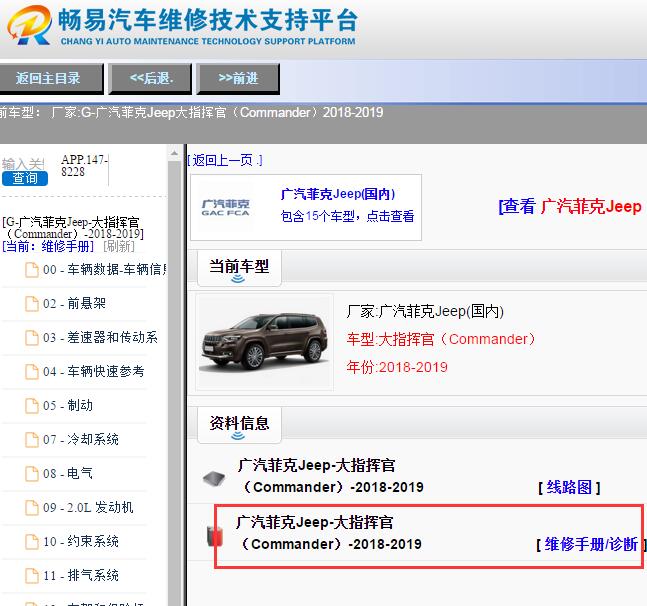Open 返回上一页 link

point(225,160)
